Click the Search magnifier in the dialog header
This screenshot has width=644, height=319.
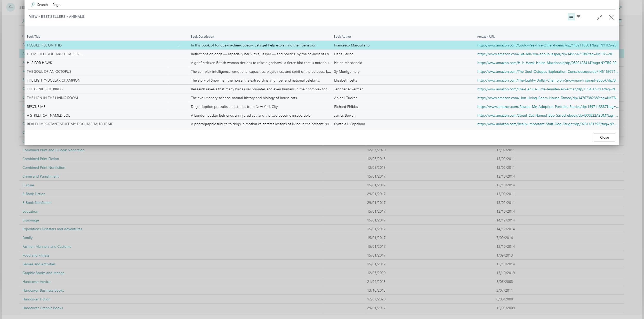tap(33, 4)
